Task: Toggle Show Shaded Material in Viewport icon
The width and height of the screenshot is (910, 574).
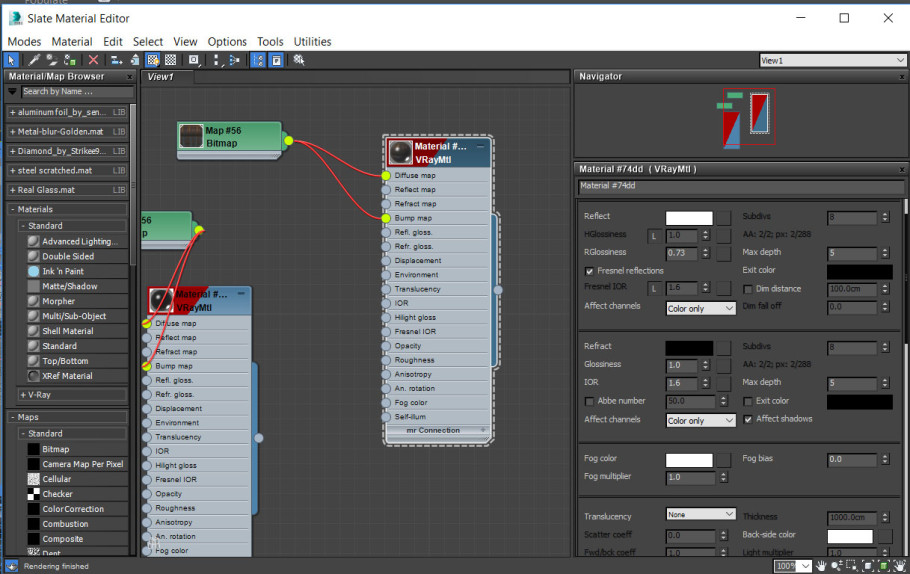Action: pyautogui.click(x=153, y=60)
